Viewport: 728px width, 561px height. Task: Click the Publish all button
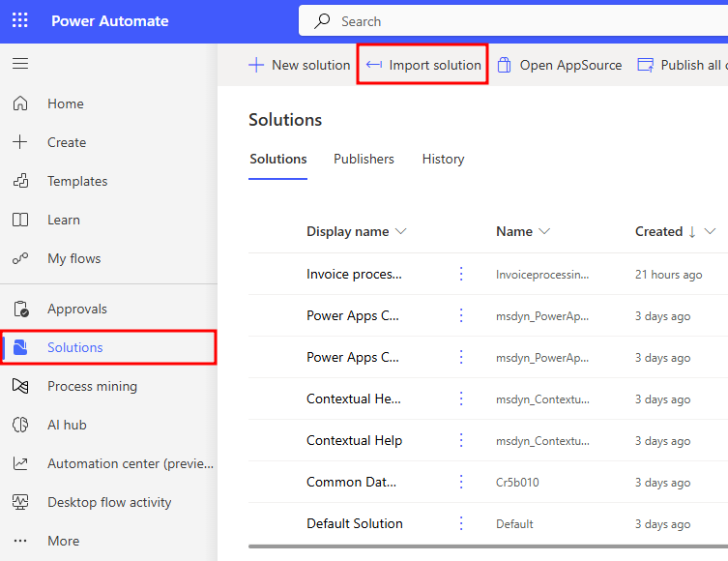682,65
